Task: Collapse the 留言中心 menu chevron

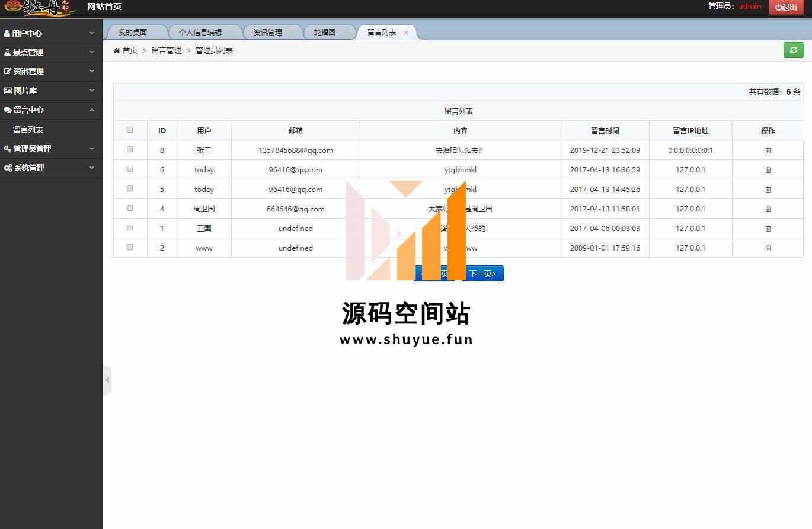Action: click(x=92, y=110)
